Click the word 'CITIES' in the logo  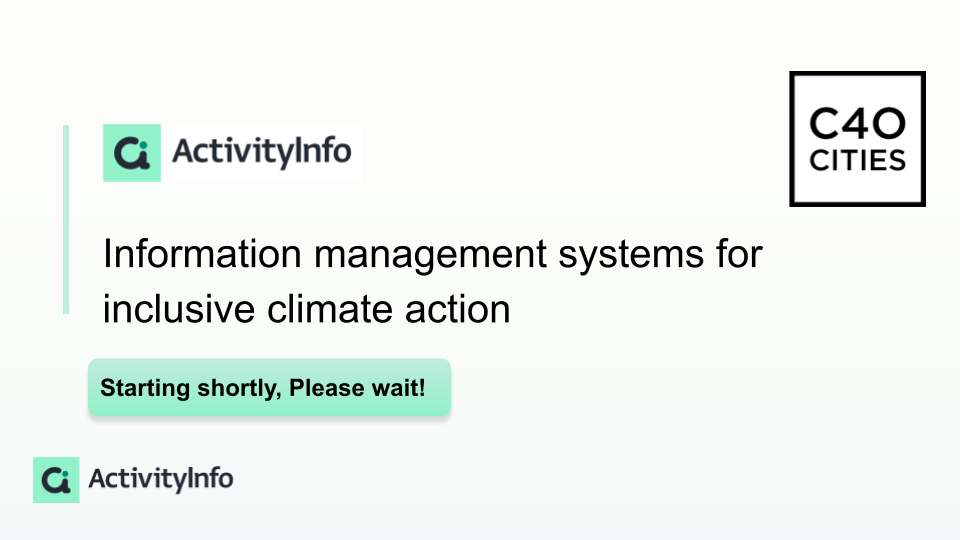pos(857,161)
